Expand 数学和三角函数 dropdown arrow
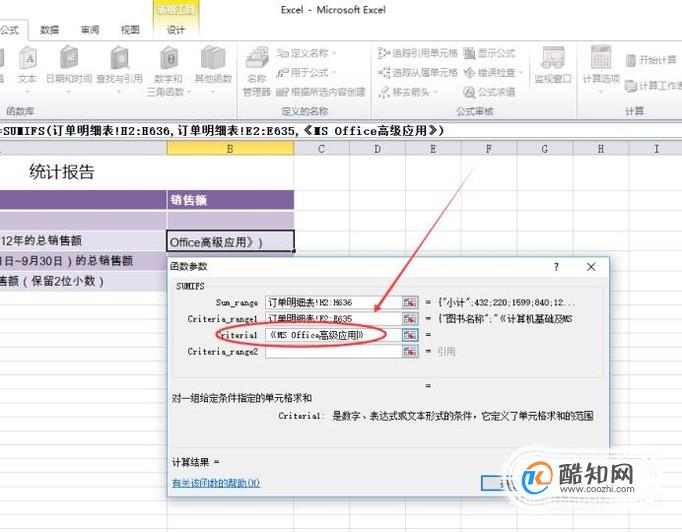Screen dimensions: 682x532 [188, 92]
